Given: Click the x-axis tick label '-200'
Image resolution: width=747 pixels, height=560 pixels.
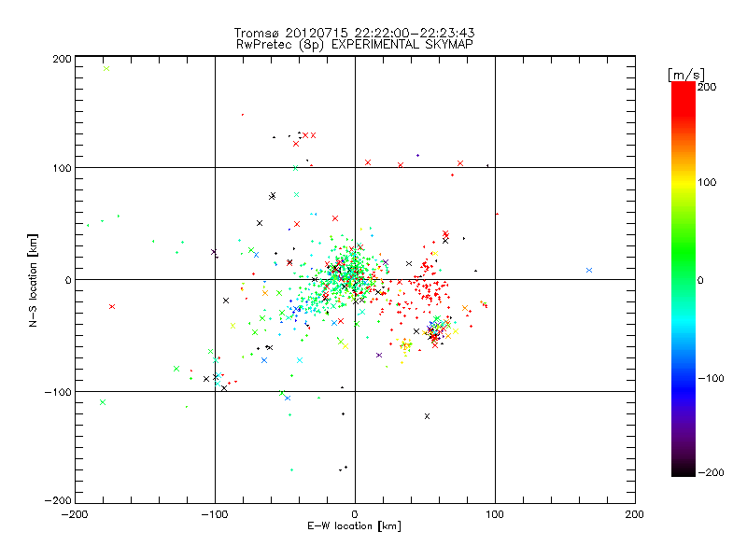Looking at the screenshot, I should (x=75, y=514).
